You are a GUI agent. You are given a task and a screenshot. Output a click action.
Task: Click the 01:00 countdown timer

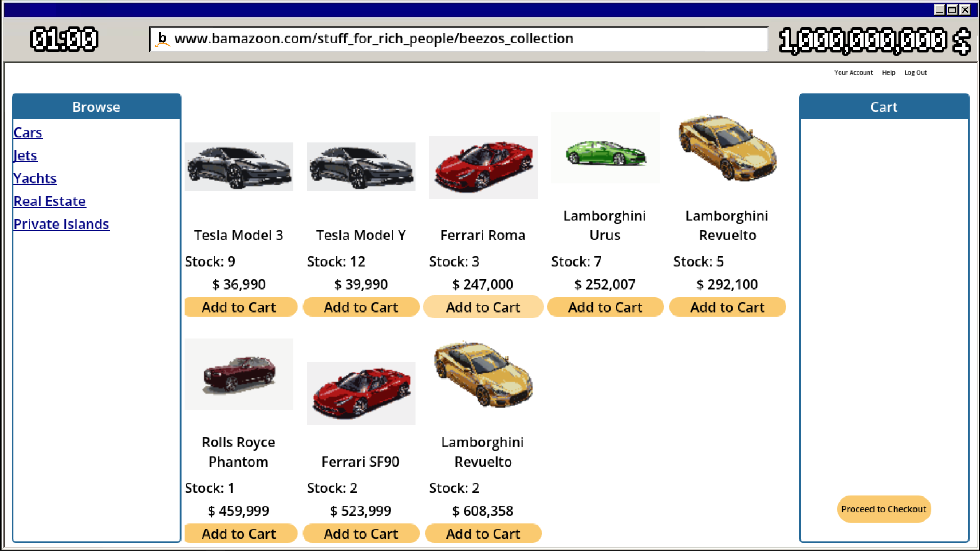pos(64,39)
